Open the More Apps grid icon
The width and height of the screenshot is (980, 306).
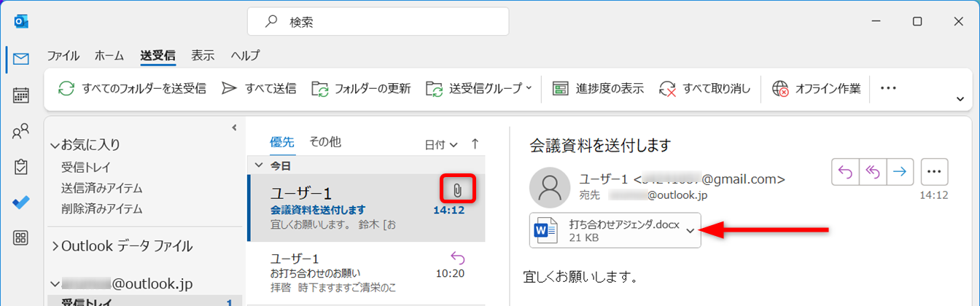pos(21,238)
